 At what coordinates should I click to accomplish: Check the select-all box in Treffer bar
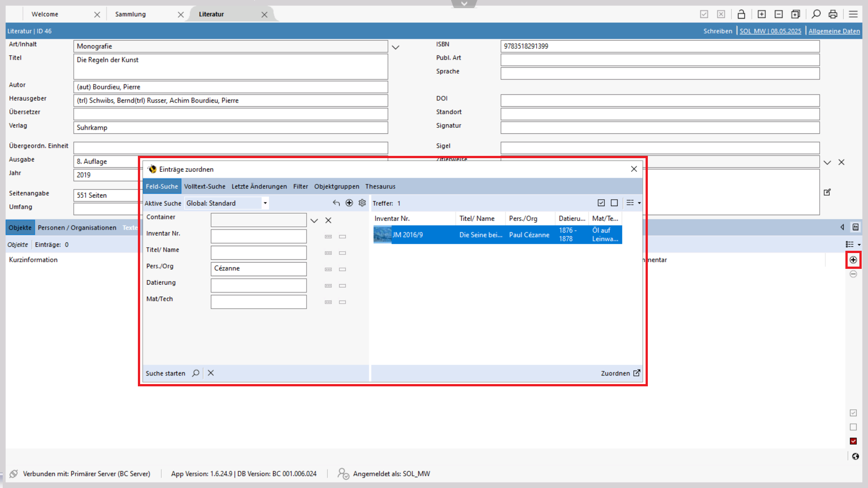pos(601,203)
